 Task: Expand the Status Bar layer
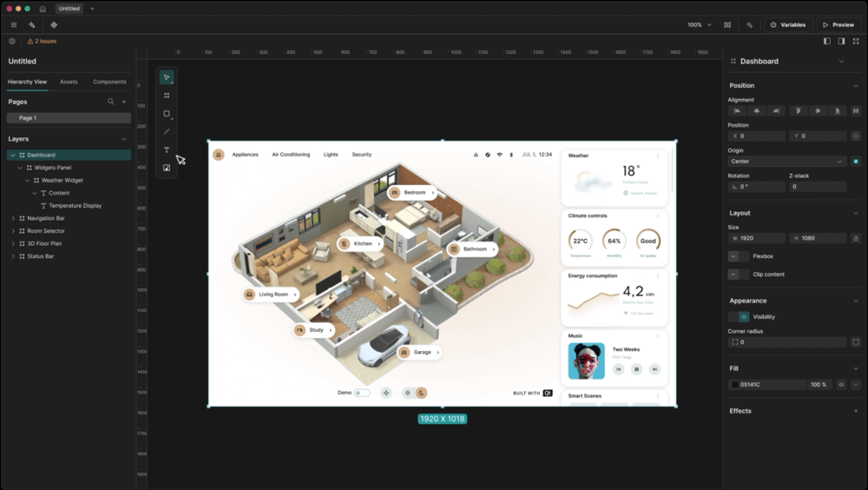click(13, 256)
